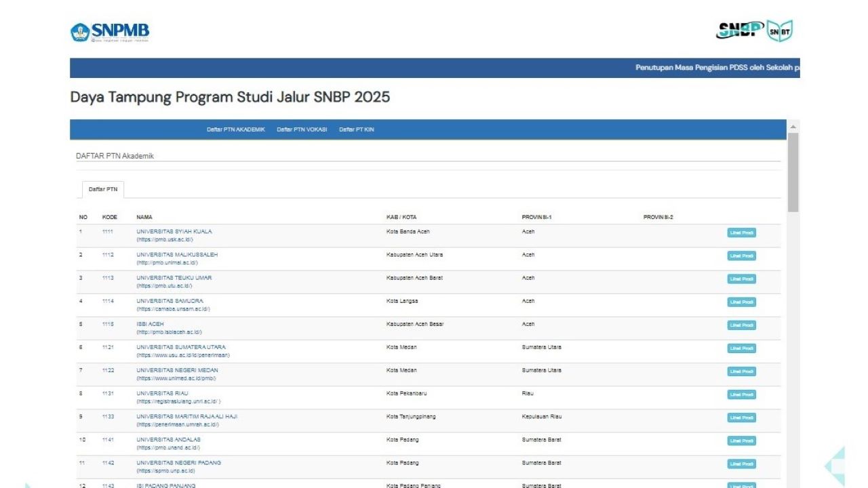Open the Universitas Samudra link

(x=170, y=301)
